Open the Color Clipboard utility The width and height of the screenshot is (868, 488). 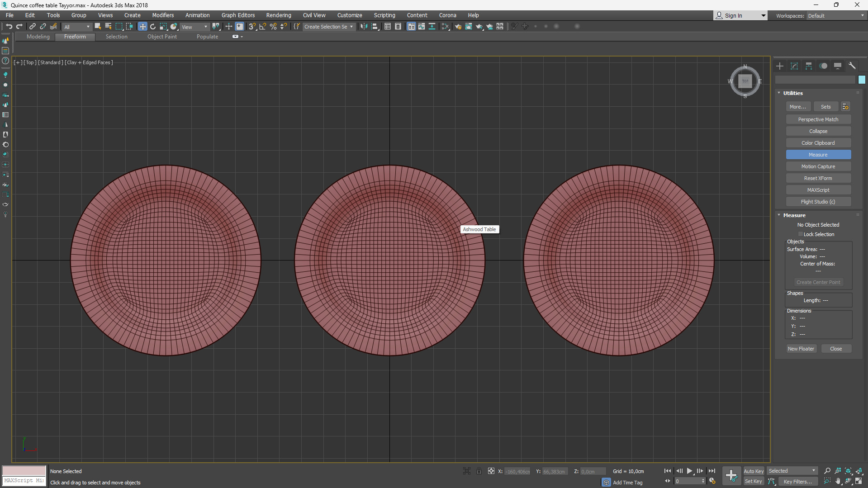coord(818,143)
